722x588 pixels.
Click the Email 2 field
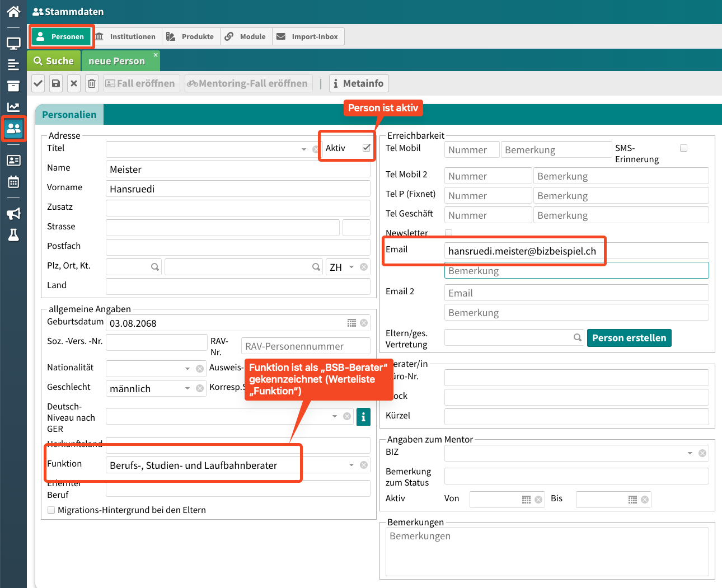[576, 293]
